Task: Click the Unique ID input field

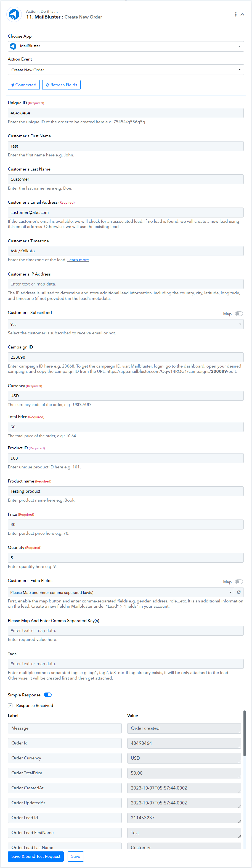Action: click(x=126, y=113)
